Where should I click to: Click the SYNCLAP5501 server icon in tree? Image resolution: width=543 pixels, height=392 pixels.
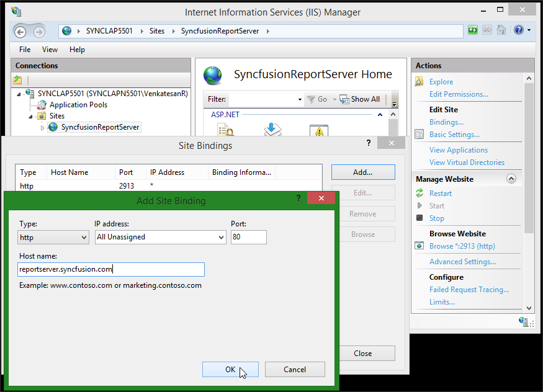[x=30, y=94]
